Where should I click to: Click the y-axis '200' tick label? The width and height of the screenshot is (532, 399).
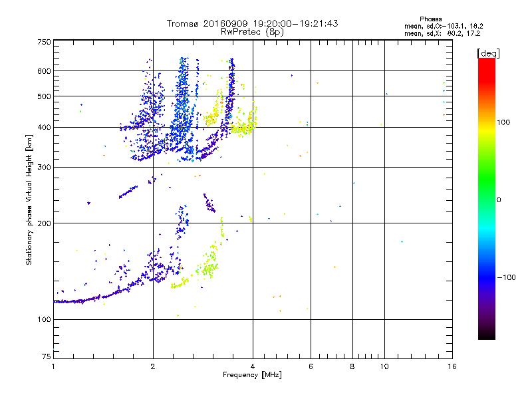44,223
